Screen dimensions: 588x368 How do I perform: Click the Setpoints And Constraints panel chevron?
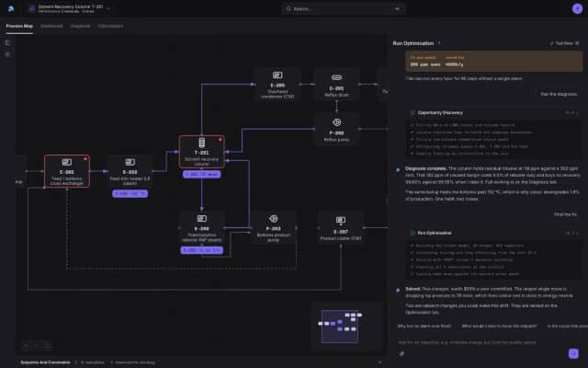click(x=379, y=362)
